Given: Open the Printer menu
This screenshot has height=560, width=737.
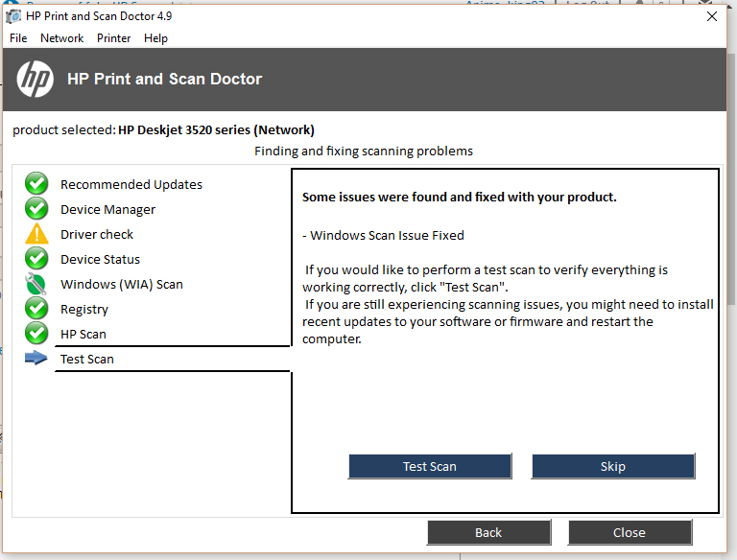Looking at the screenshot, I should 114,38.
